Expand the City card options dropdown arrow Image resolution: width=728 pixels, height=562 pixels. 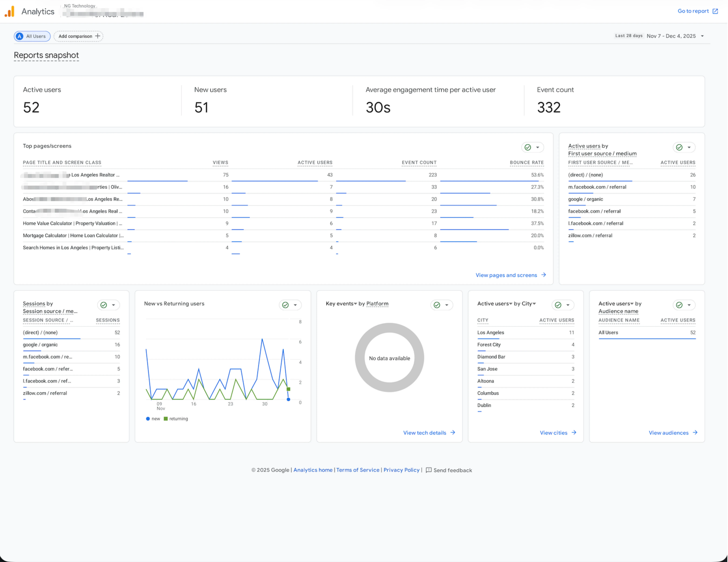pyautogui.click(x=568, y=305)
